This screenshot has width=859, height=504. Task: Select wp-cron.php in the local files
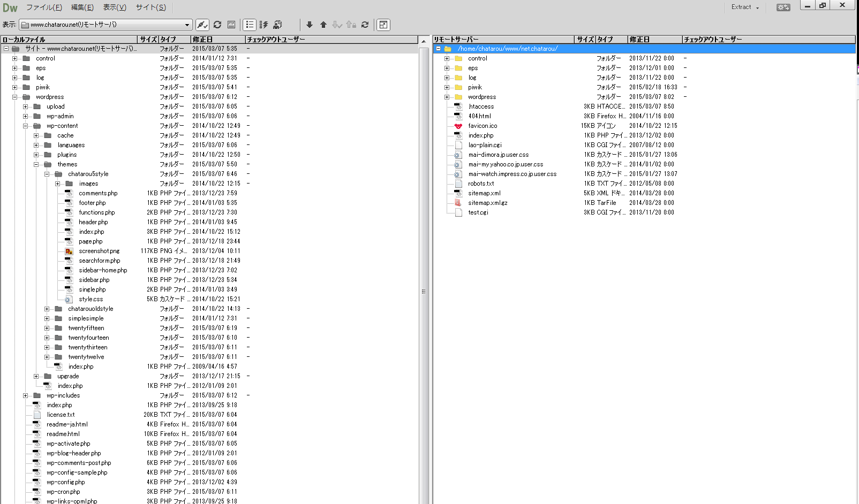coord(63,492)
